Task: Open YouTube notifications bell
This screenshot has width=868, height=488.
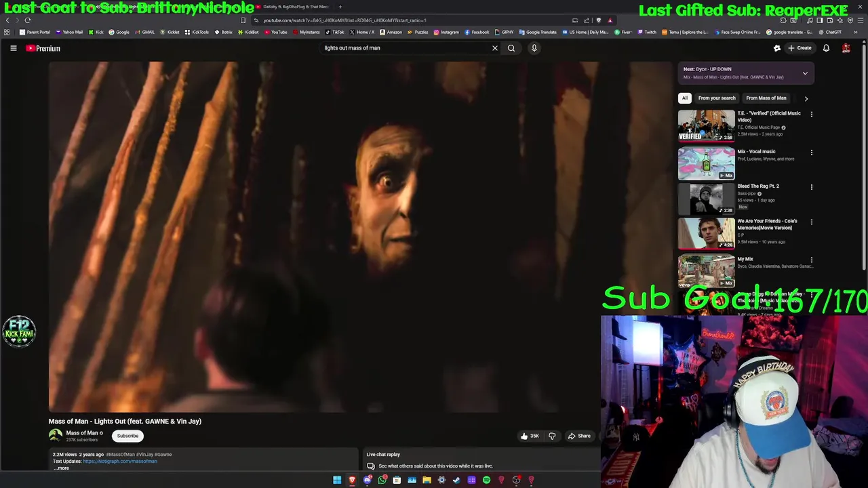Action: pyautogui.click(x=826, y=48)
